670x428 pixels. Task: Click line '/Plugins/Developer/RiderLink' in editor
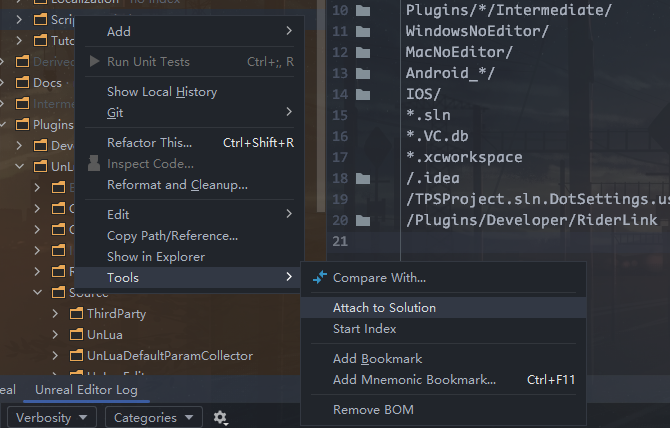(x=532, y=220)
